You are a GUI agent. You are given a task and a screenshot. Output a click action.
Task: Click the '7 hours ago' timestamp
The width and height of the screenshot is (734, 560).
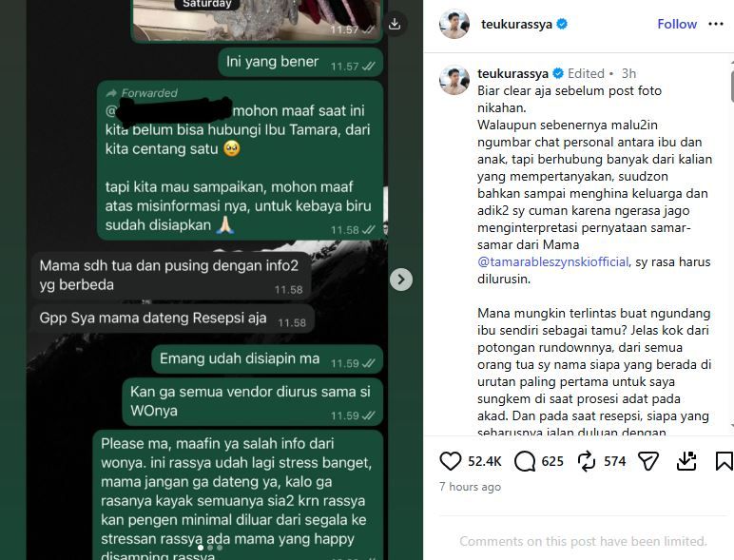(x=470, y=487)
